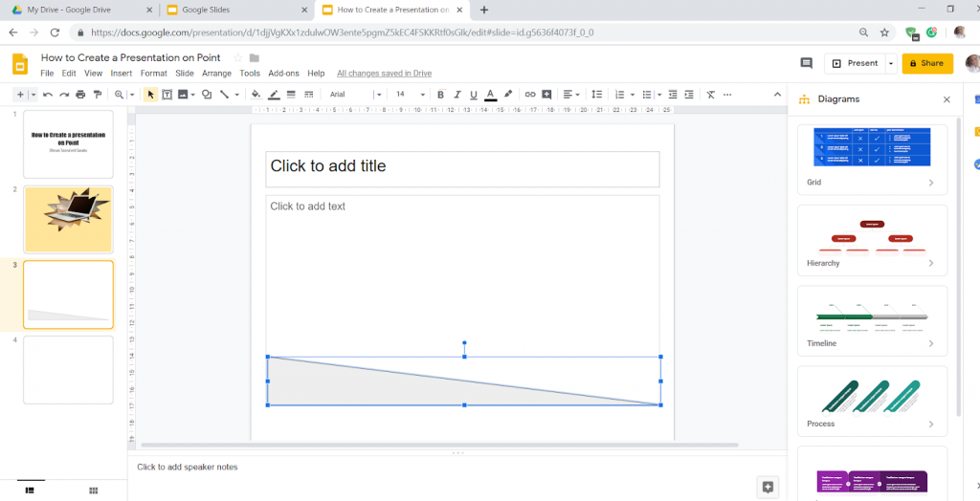Expand the Hierarchy diagram category
The image size is (980, 501).
pos(930,263)
